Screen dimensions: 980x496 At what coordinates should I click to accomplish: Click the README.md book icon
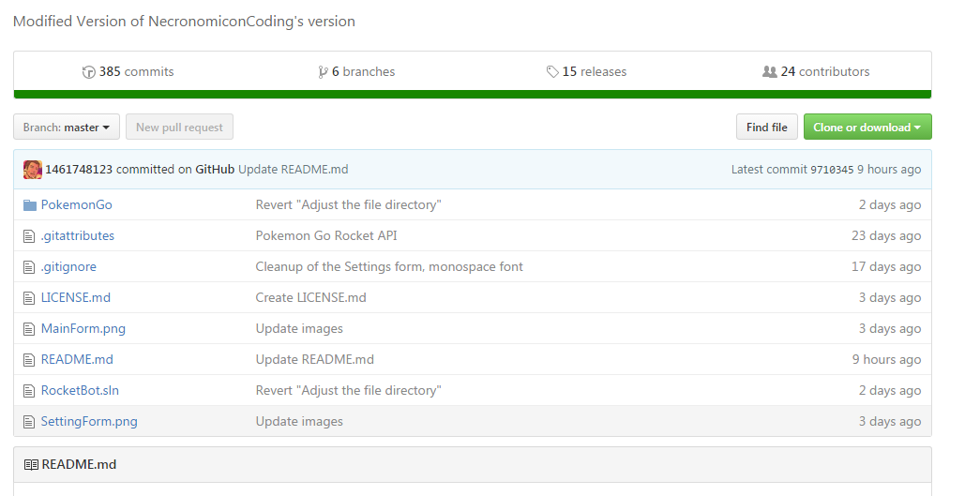pos(31,464)
